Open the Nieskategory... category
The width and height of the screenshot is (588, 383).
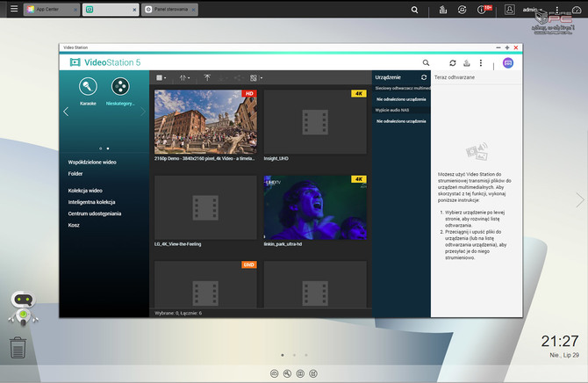pos(120,91)
